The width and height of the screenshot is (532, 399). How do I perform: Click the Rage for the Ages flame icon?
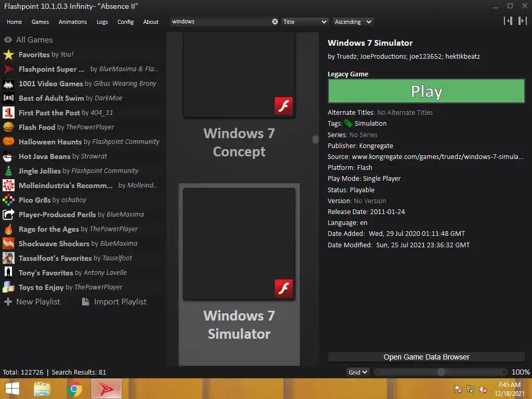click(x=8, y=229)
